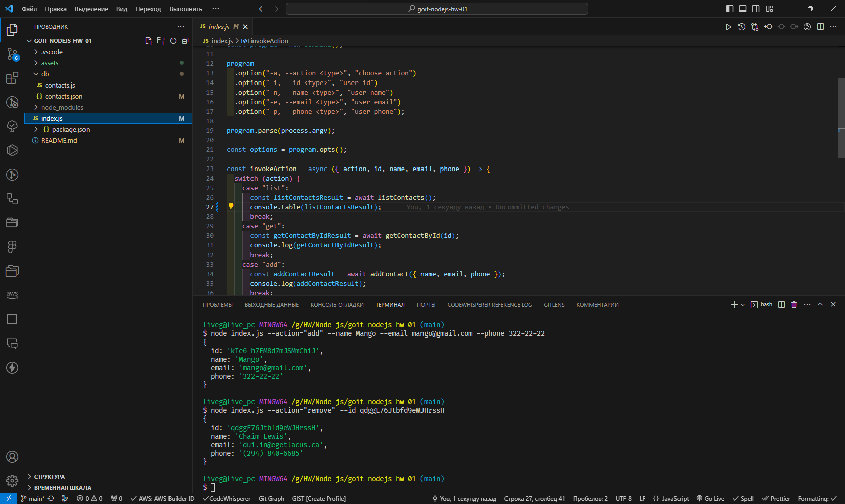Split the terminal panel
Screen dimensions: 845x504
[781, 304]
